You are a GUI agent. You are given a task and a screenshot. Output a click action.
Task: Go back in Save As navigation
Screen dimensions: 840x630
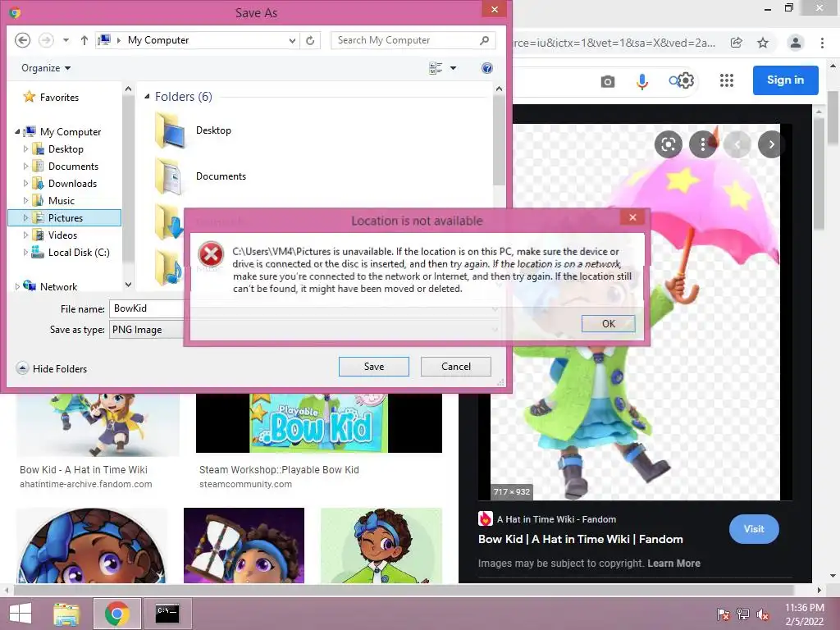coord(22,40)
